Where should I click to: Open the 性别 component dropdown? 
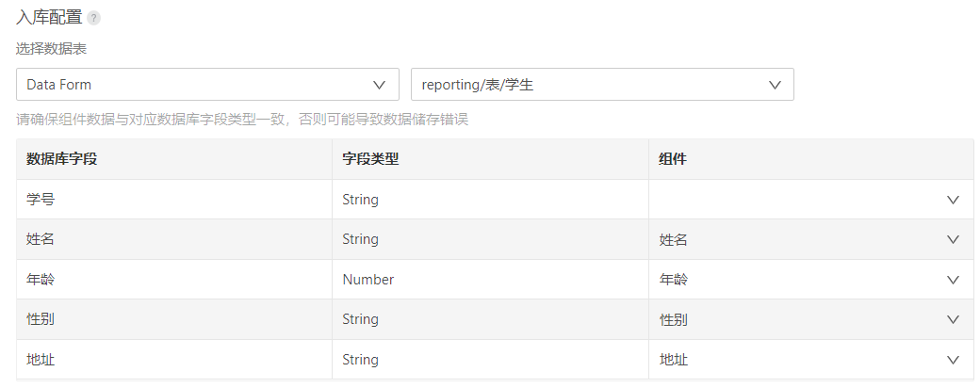801,320
